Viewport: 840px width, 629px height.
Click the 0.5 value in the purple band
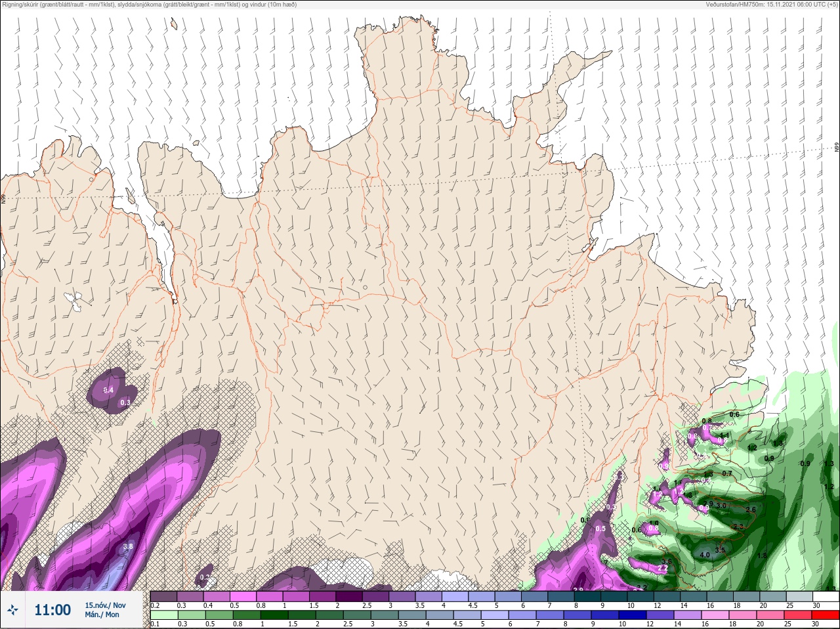[600, 529]
